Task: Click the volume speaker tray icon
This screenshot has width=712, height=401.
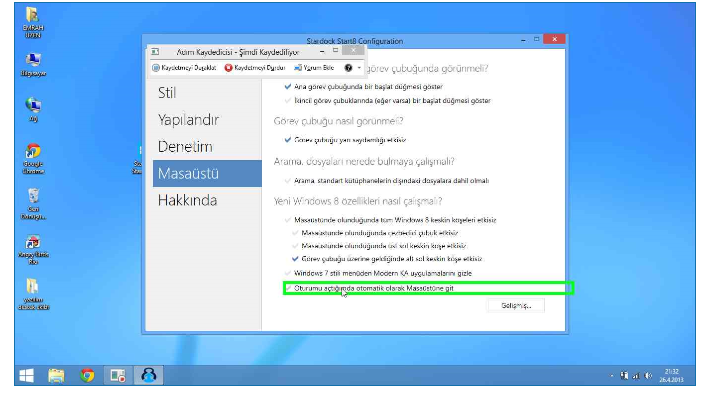Action: click(648, 376)
